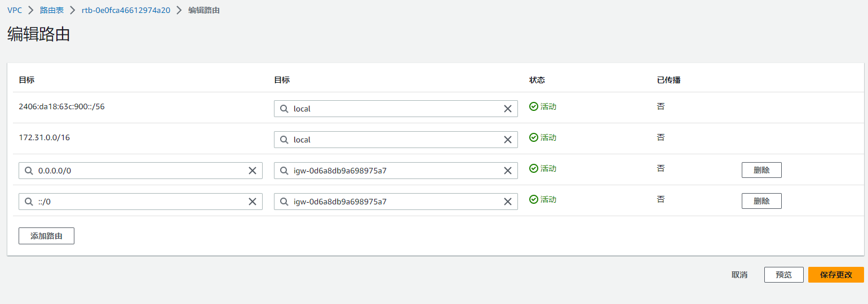868x304 pixels.
Task: Clear local target for 2406:da18:63c:900::/56 route
Action: point(507,109)
